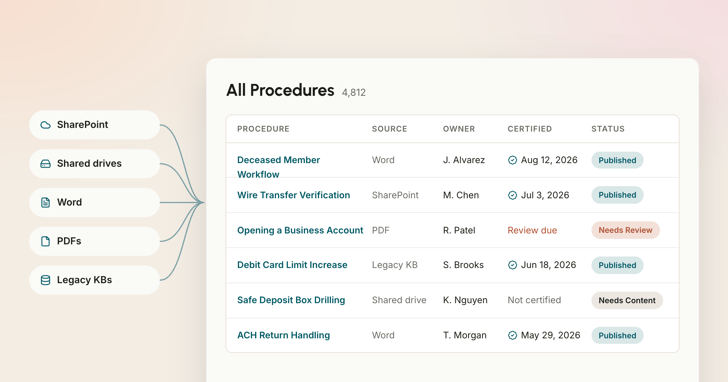This screenshot has width=728, height=382.
Task: Click the Needs Content status badge
Action: 627,300
